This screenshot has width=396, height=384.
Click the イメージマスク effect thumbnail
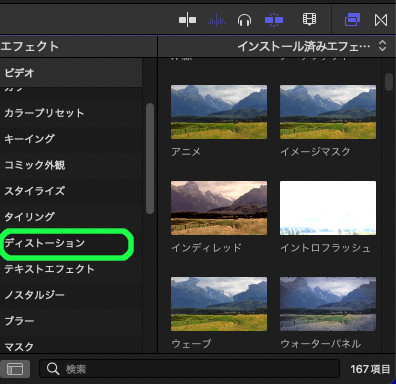[x=328, y=112]
